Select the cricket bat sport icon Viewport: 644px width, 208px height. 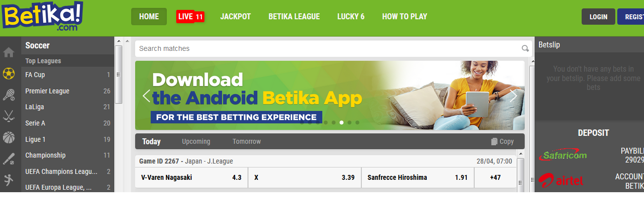(x=8, y=159)
